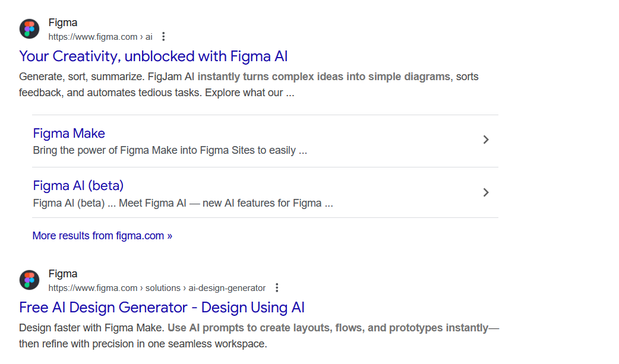Image resolution: width=619 pixels, height=364 pixels.
Task: Click the Figma logo beside the figma.com › ai result
Action: [29, 29]
